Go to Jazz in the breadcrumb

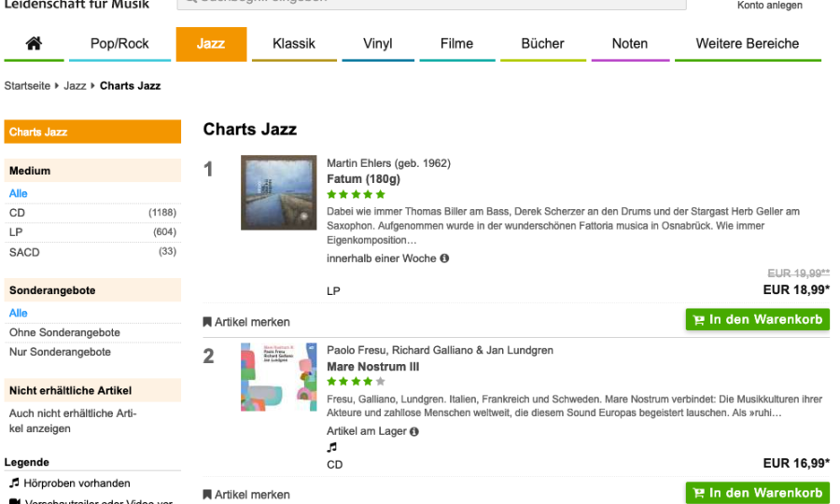click(75, 86)
